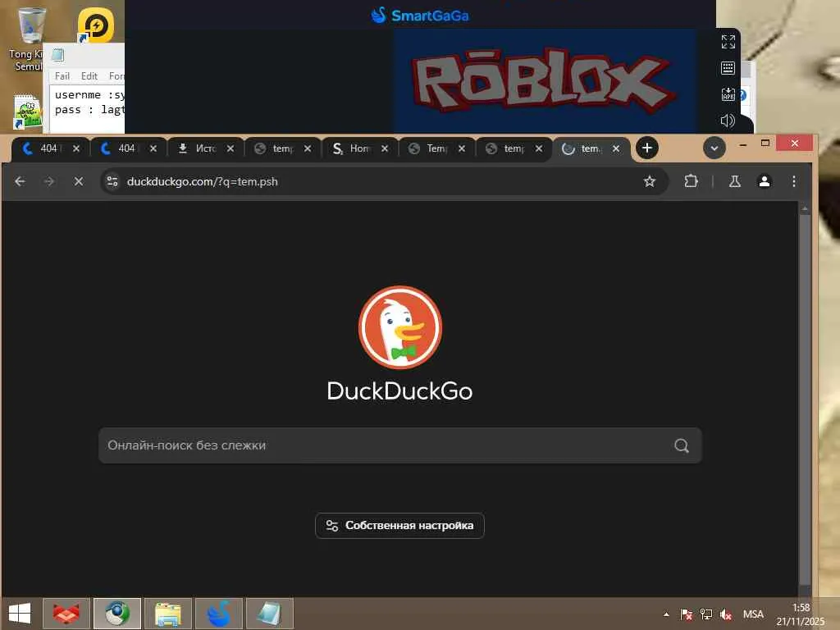Open the Extensions puzzle icon
Screen dimensions: 840x630
click(x=691, y=181)
